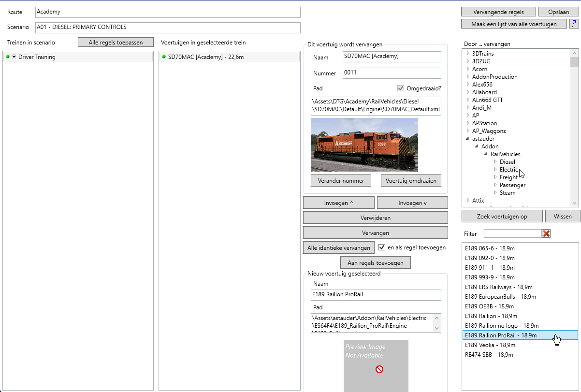Replace vehicle using Vervangen button
This screenshot has height=392, width=581.
376,232
